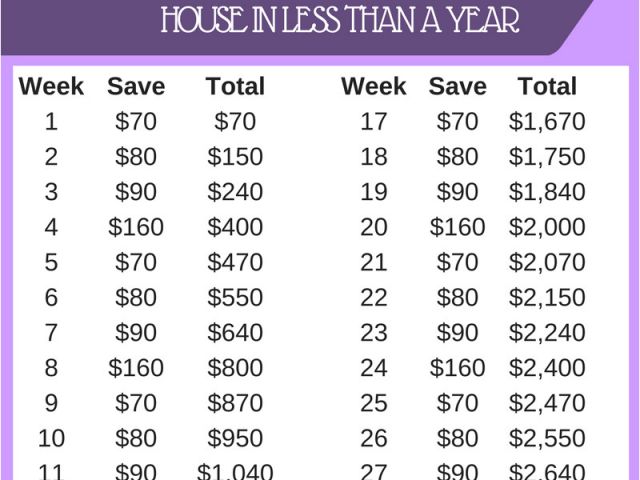The width and height of the screenshot is (640, 480).
Task: Select the $870 total for week 9
Action: click(x=235, y=403)
